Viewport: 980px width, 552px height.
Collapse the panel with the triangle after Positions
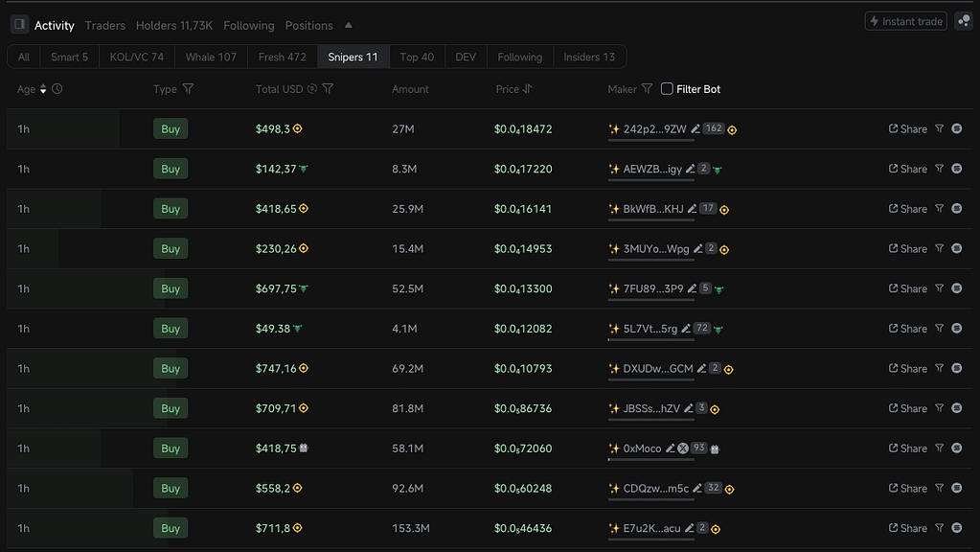[x=349, y=26]
